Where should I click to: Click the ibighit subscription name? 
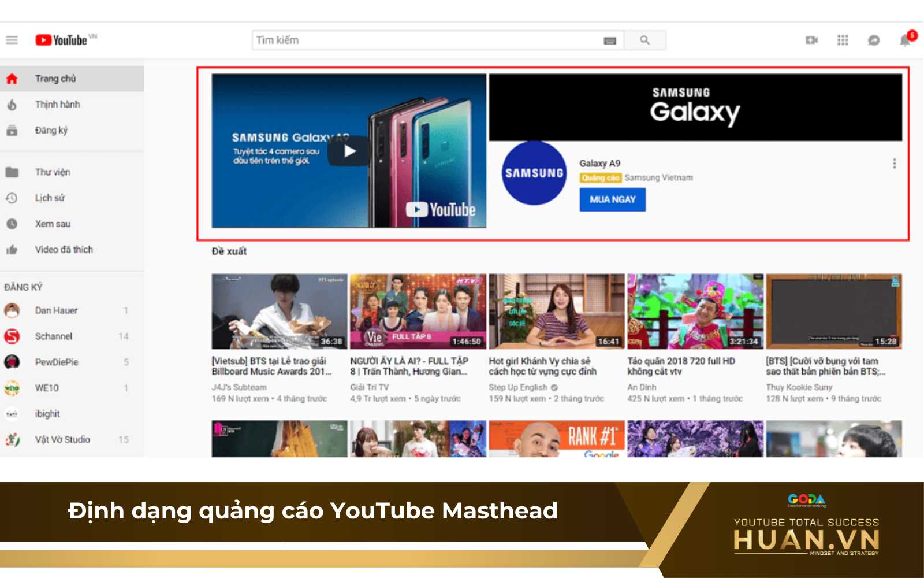point(47,414)
